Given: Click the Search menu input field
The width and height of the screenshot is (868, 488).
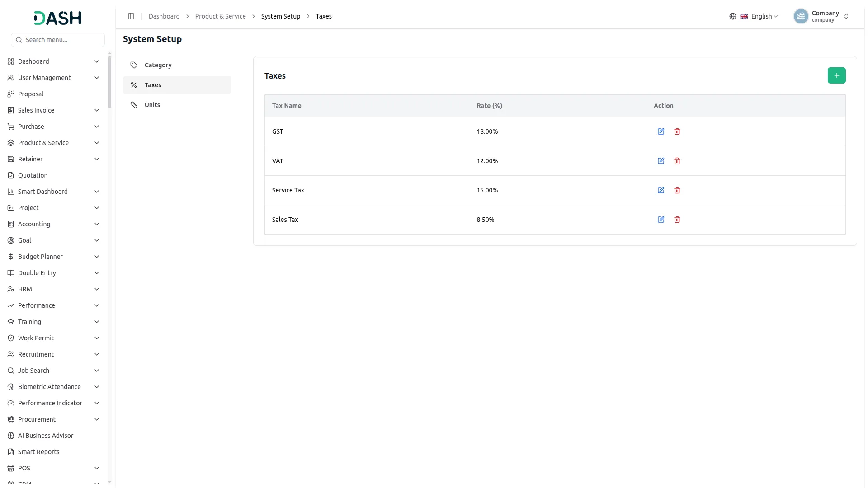Looking at the screenshot, I should point(58,40).
